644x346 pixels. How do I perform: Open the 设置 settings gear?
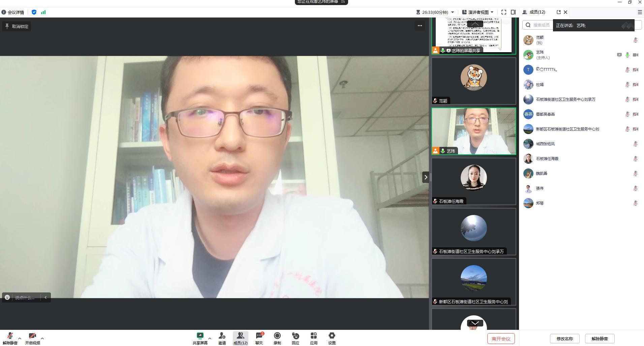click(332, 338)
